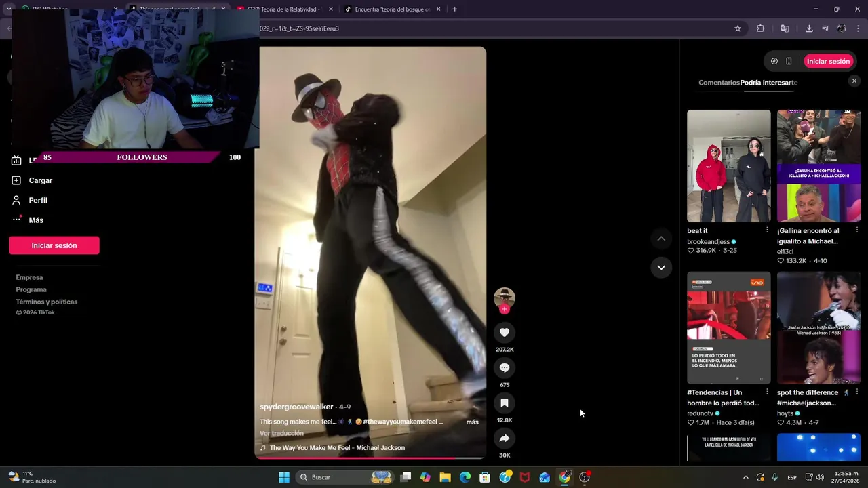
Task: Open File Explorer from taskbar
Action: point(445,477)
